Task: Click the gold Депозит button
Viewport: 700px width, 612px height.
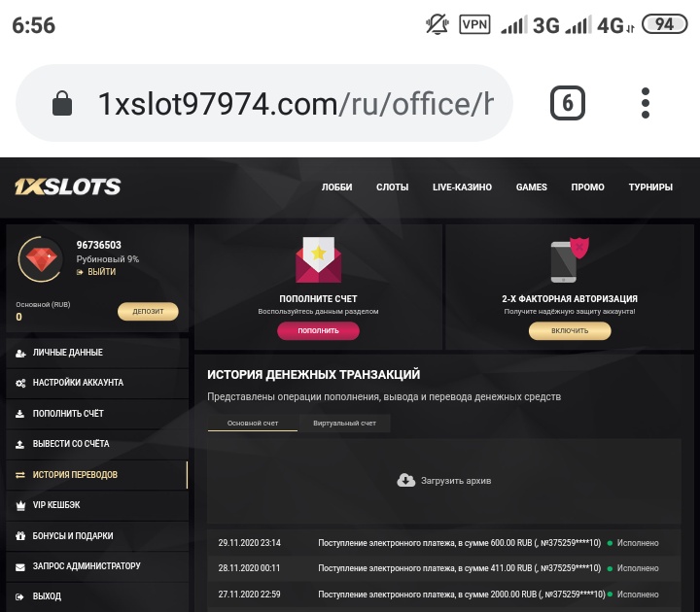Action: pyautogui.click(x=148, y=312)
